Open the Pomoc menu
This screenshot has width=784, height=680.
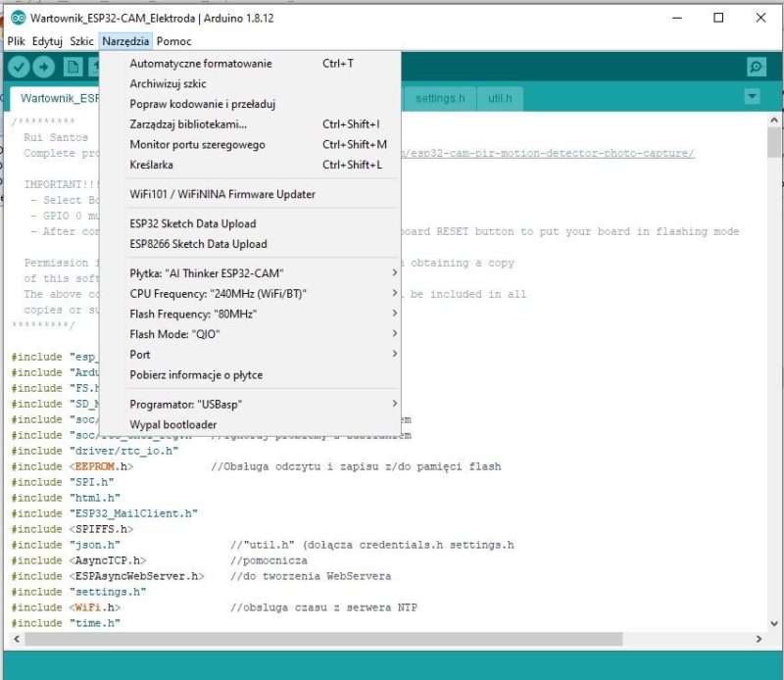(x=173, y=41)
